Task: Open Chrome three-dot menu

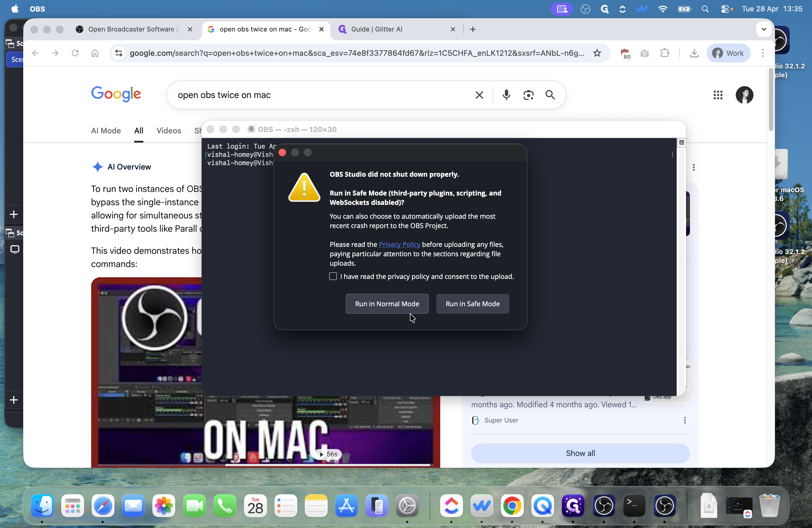Action: 763,53
